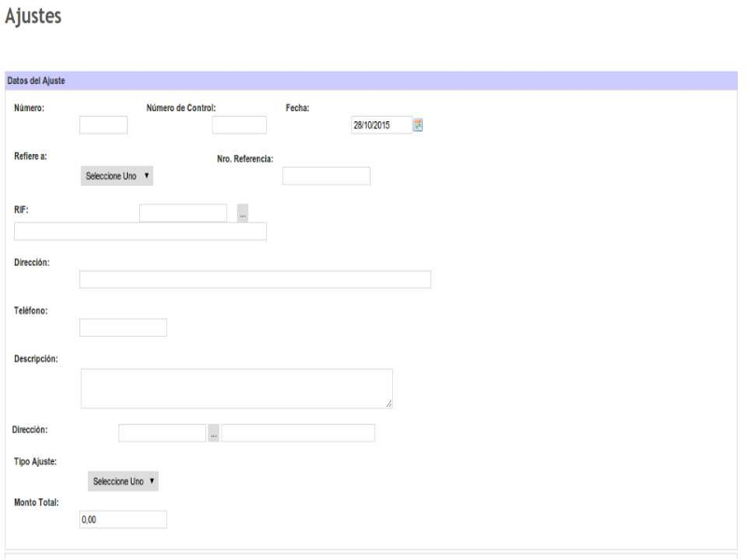747x560 pixels.
Task: Select the Monto Total field showing 0,00
Action: (x=123, y=520)
